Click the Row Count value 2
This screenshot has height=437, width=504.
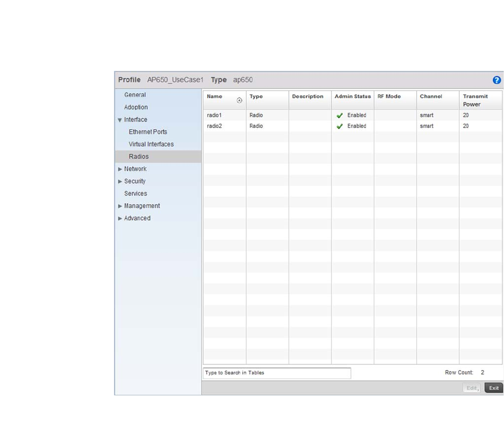tap(482, 372)
